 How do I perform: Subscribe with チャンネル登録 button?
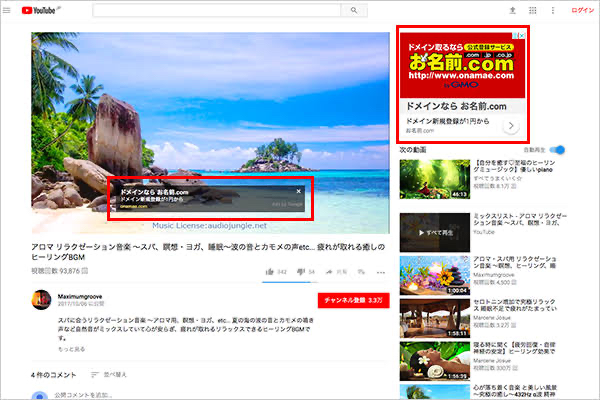tap(354, 300)
